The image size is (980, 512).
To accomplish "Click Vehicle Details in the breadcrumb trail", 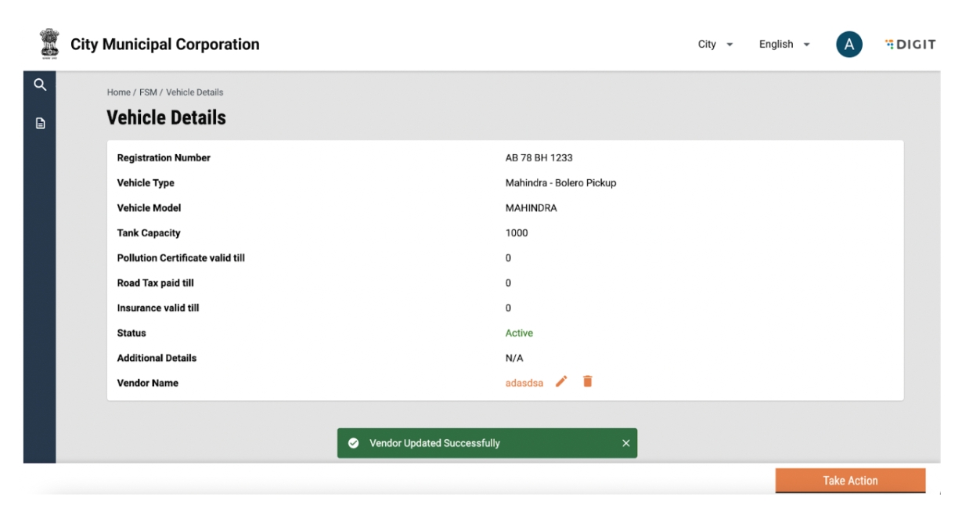I will click(x=194, y=92).
